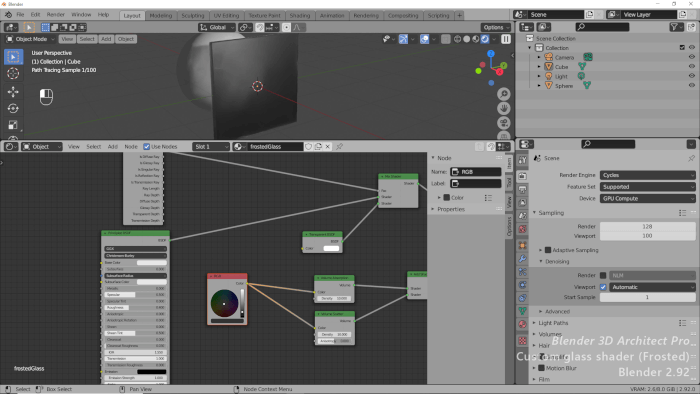Image resolution: width=700 pixels, height=394 pixels.
Task: Click the viewport Options button
Action: pos(496,27)
